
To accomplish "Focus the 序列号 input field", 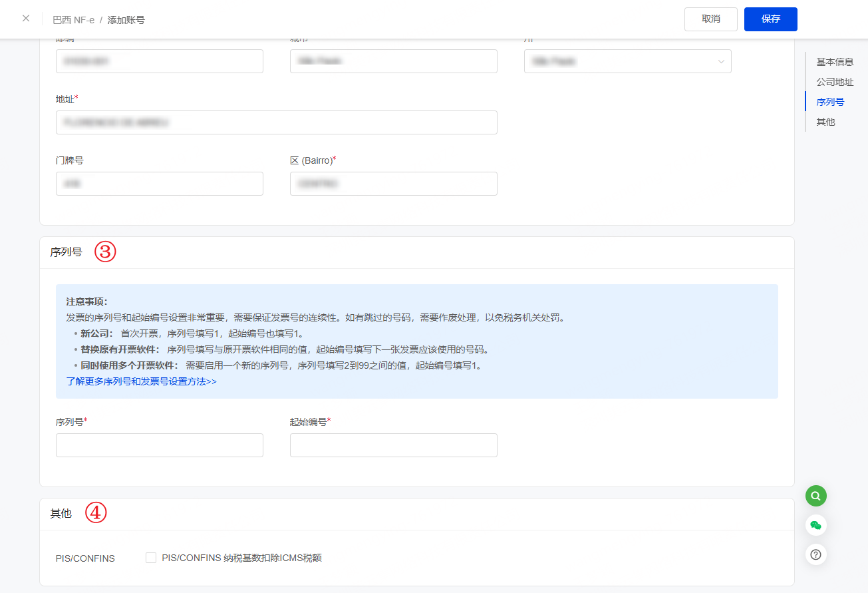I will click(x=160, y=445).
